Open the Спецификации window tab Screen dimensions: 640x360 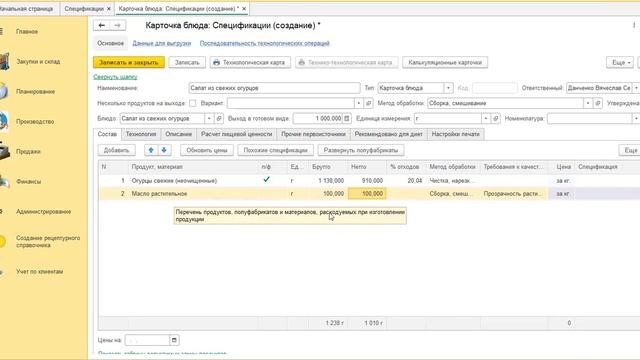84,9
